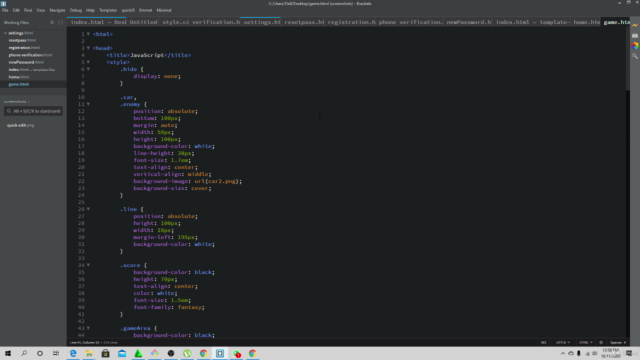The width and height of the screenshot is (640, 360).
Task: Click editor vertical scrollbar thumb
Action: pos(628,59)
